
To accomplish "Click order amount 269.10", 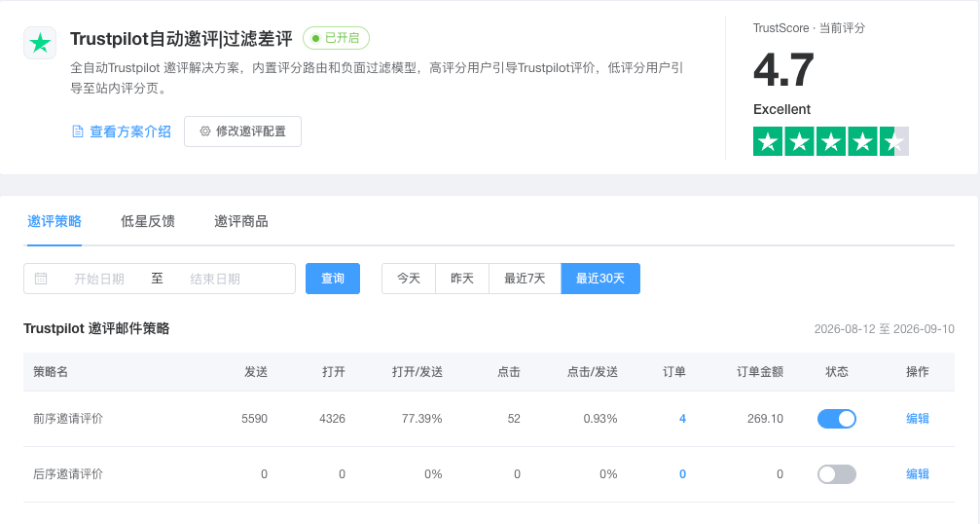I will pos(765,419).
